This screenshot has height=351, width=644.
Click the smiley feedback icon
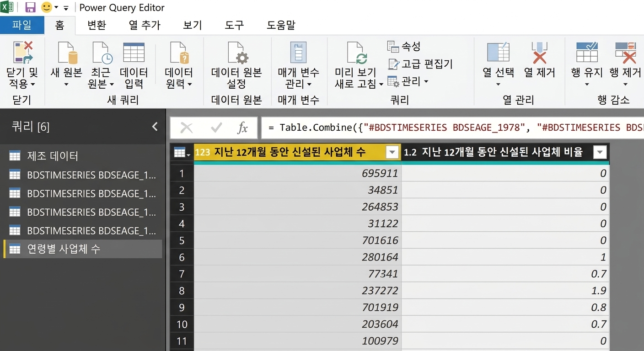pyautogui.click(x=46, y=7)
